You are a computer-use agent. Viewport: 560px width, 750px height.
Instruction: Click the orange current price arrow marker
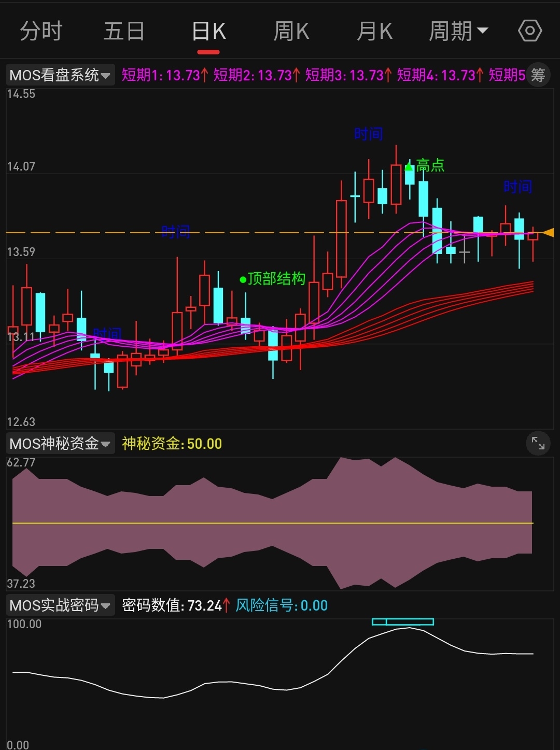548,233
